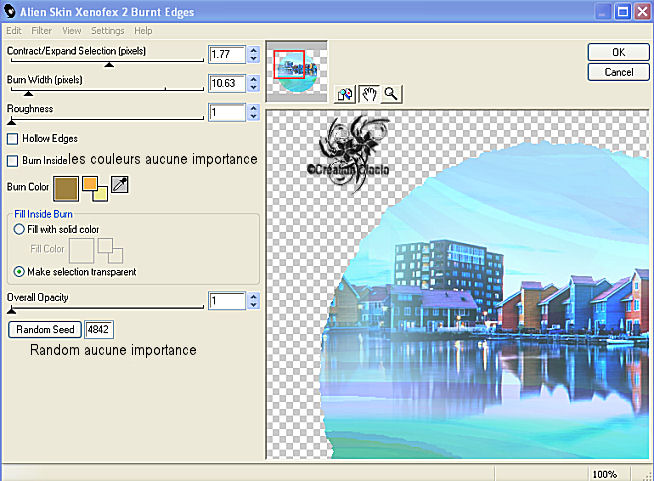Select the hand pan tool
The image size is (654, 481).
(x=367, y=94)
